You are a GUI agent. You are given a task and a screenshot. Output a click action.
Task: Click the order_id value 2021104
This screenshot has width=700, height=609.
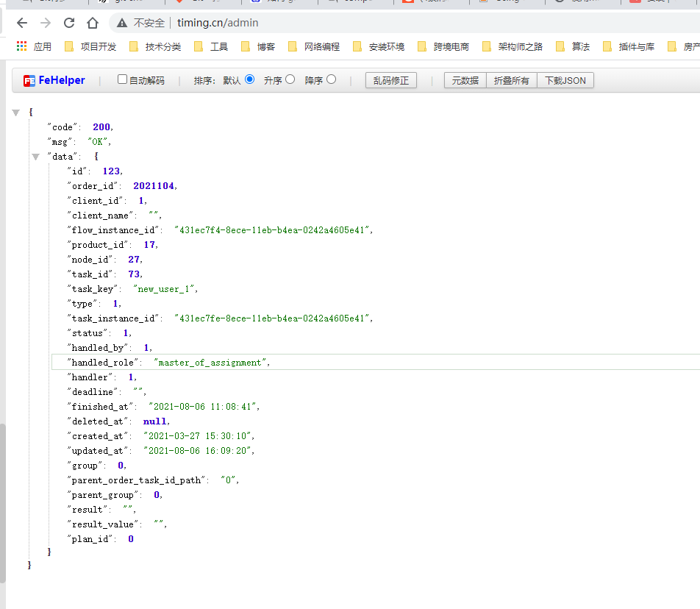(x=154, y=186)
